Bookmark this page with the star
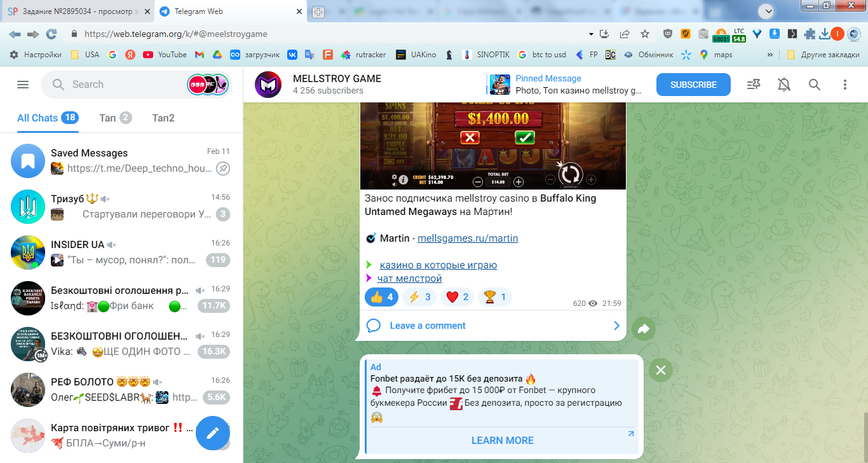The image size is (868, 463). coord(645,34)
